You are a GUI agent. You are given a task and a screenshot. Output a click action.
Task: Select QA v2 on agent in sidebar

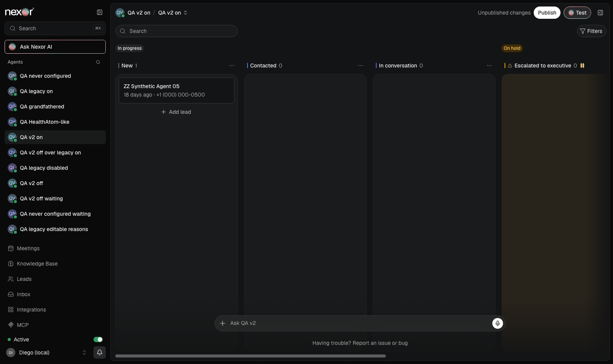point(55,137)
